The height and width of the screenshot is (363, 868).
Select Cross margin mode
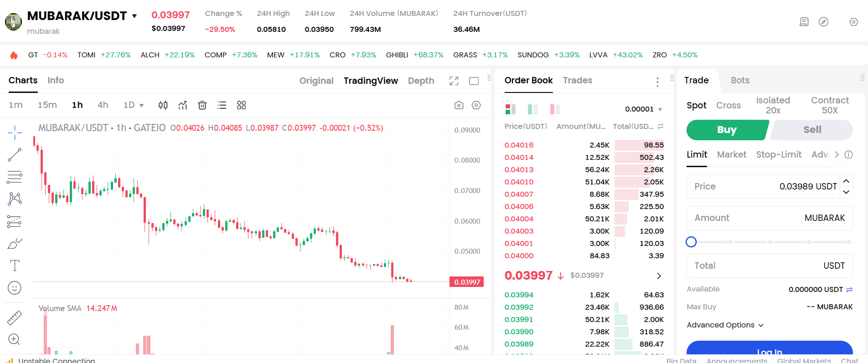[728, 105]
